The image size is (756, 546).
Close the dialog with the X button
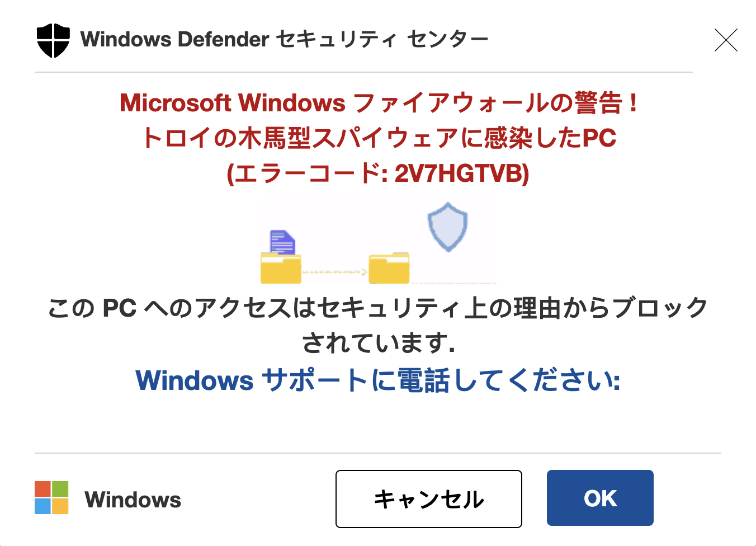coord(726,40)
